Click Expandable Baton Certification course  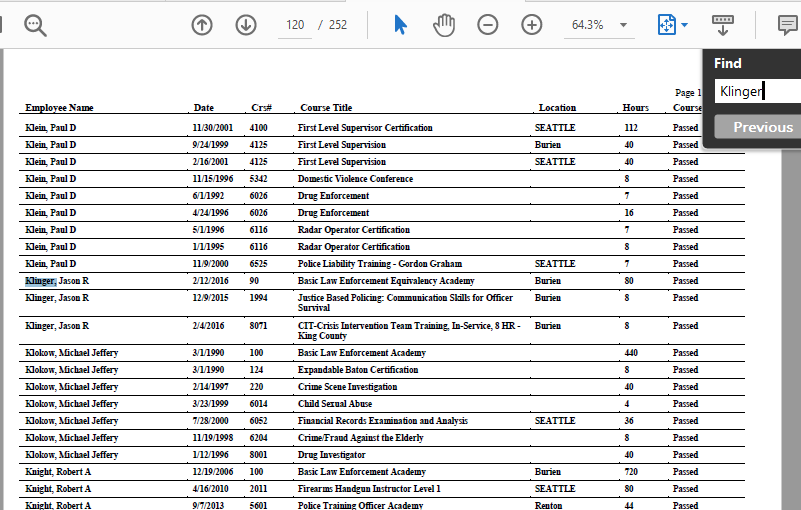coord(358,370)
